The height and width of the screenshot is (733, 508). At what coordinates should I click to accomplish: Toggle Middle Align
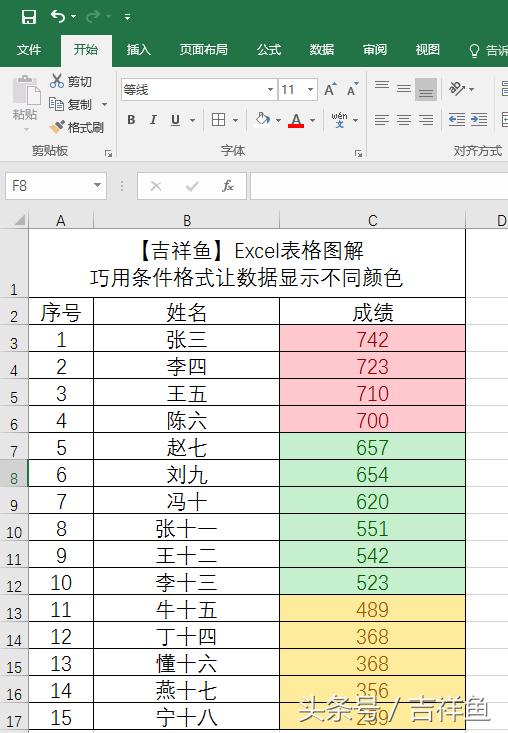[x=404, y=88]
